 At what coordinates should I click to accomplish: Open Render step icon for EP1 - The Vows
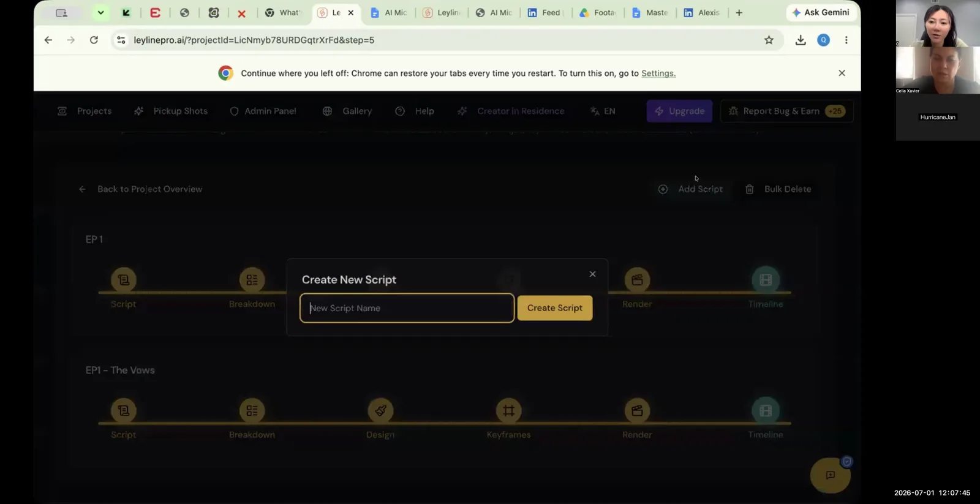(x=637, y=410)
